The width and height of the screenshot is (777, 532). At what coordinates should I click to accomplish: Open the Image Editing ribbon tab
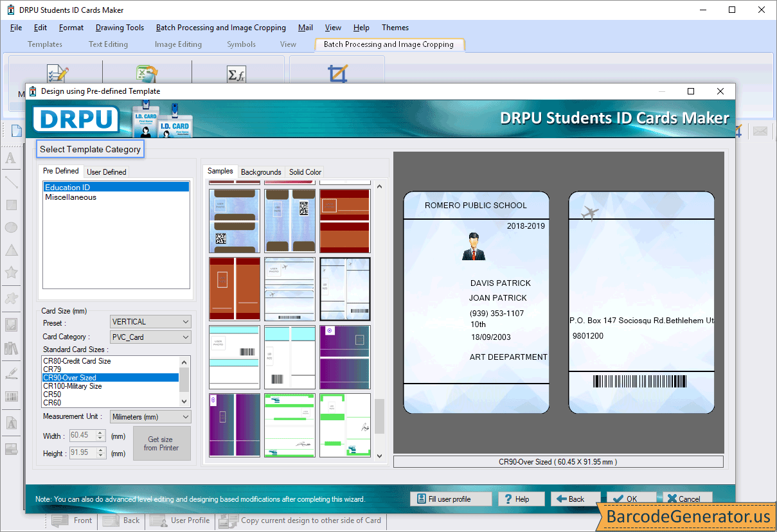pyautogui.click(x=178, y=44)
